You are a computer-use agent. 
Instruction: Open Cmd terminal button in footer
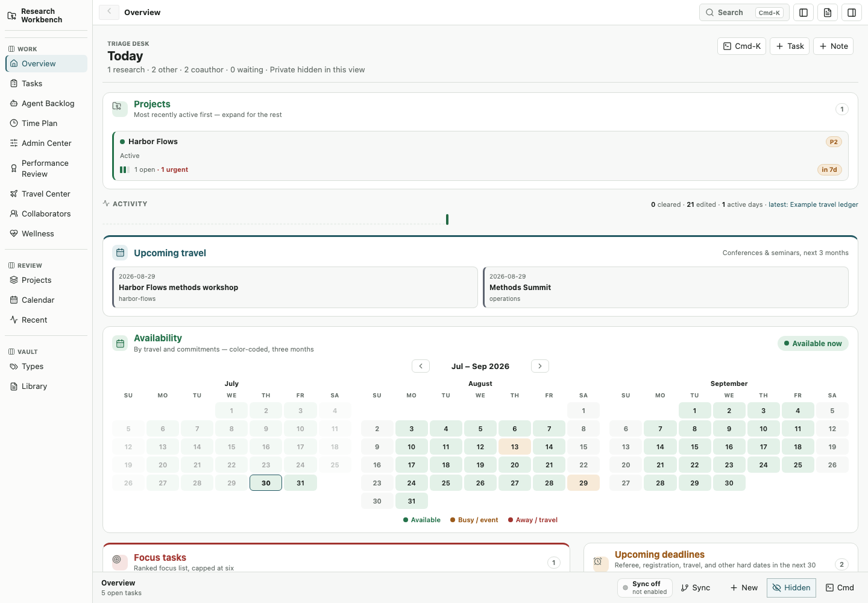coord(840,588)
